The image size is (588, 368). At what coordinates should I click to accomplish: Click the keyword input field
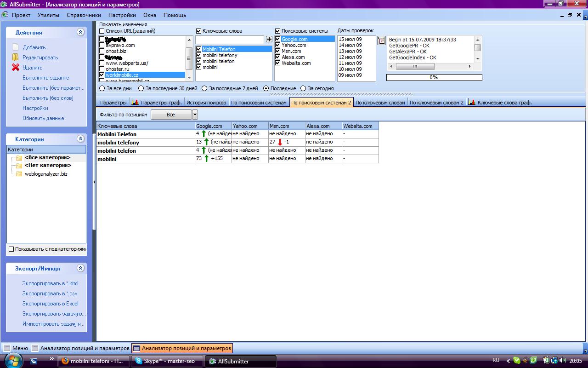(230, 40)
